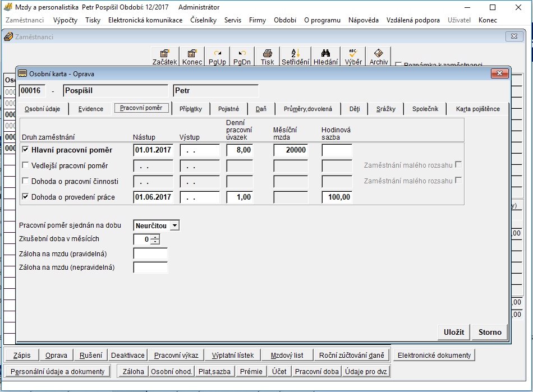Open the Servis menu
This screenshot has width=533, height=392.
[232, 20]
